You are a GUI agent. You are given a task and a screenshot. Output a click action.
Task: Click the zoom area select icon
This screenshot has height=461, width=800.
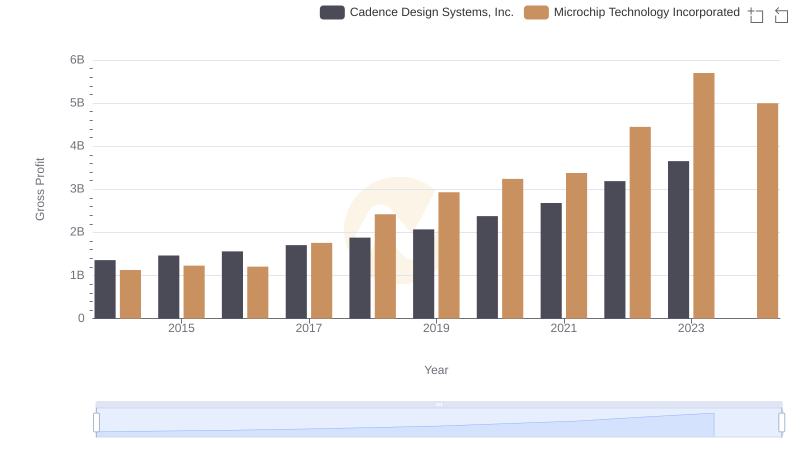pyautogui.click(x=756, y=15)
